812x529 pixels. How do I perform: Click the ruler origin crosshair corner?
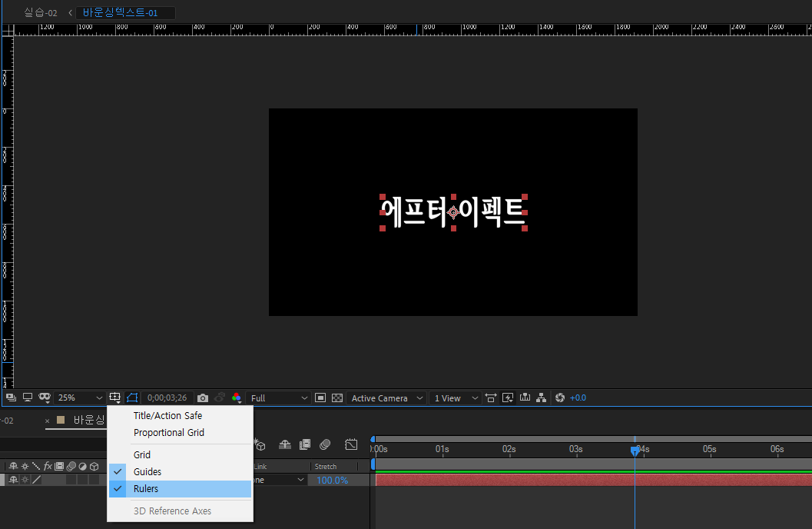pyautogui.click(x=8, y=31)
